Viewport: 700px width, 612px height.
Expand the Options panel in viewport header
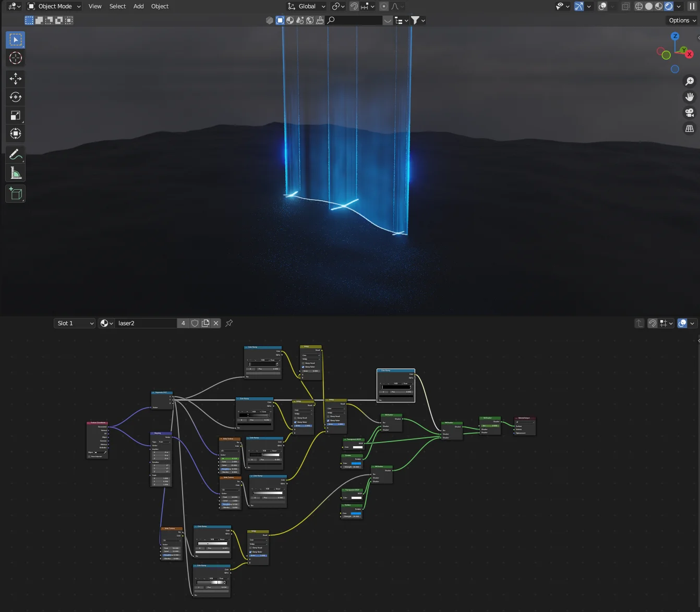[x=681, y=20]
